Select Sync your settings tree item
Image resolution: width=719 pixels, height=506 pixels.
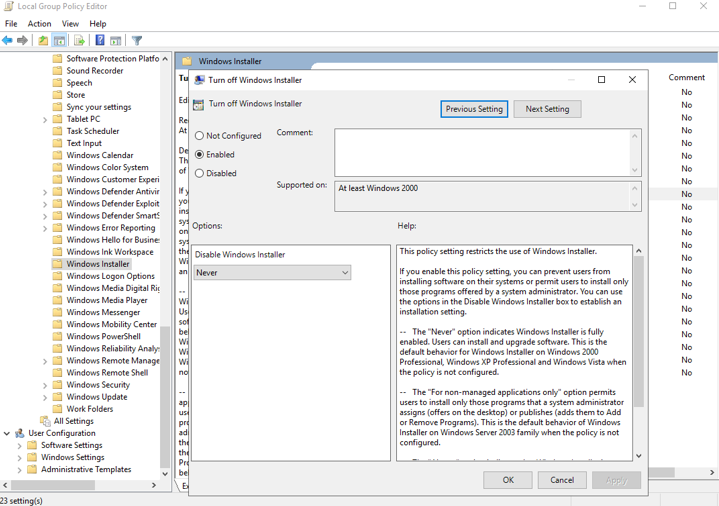(99, 107)
